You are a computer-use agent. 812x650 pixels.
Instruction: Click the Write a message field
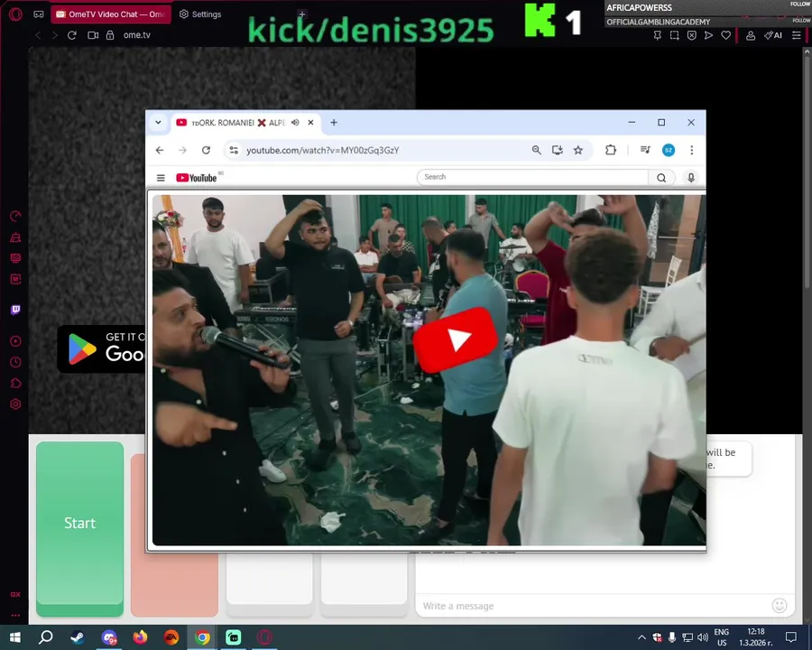(x=593, y=606)
